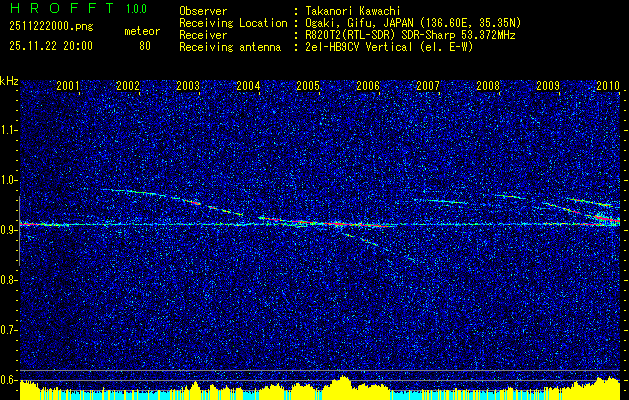Click the HROFFT title text
The image size is (629, 400).
point(62,8)
